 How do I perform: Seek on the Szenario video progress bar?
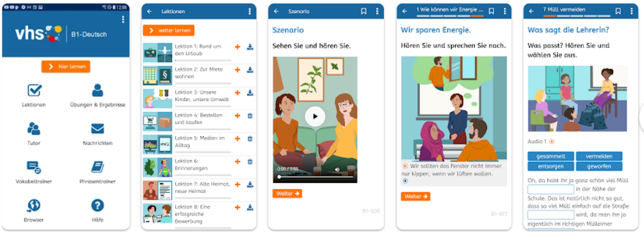click(315, 177)
